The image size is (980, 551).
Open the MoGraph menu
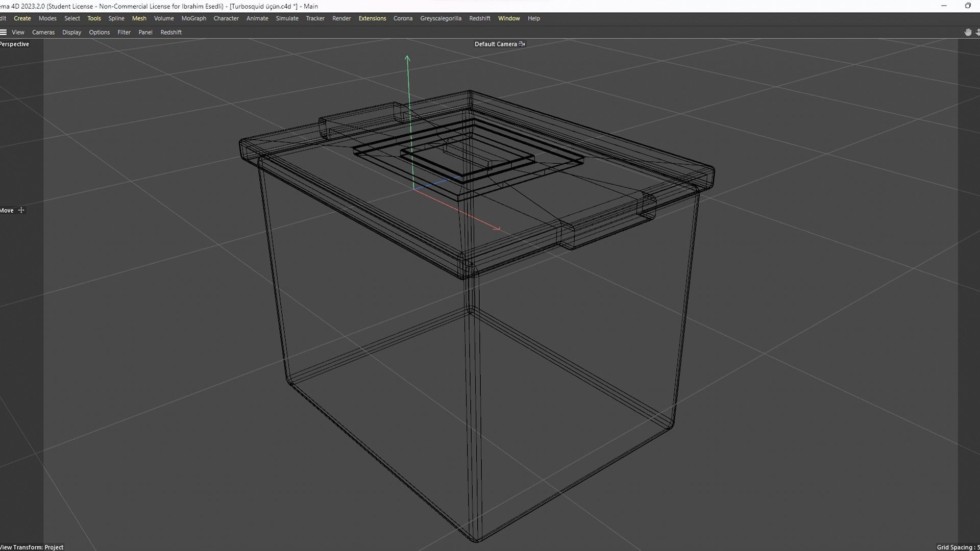pos(194,18)
